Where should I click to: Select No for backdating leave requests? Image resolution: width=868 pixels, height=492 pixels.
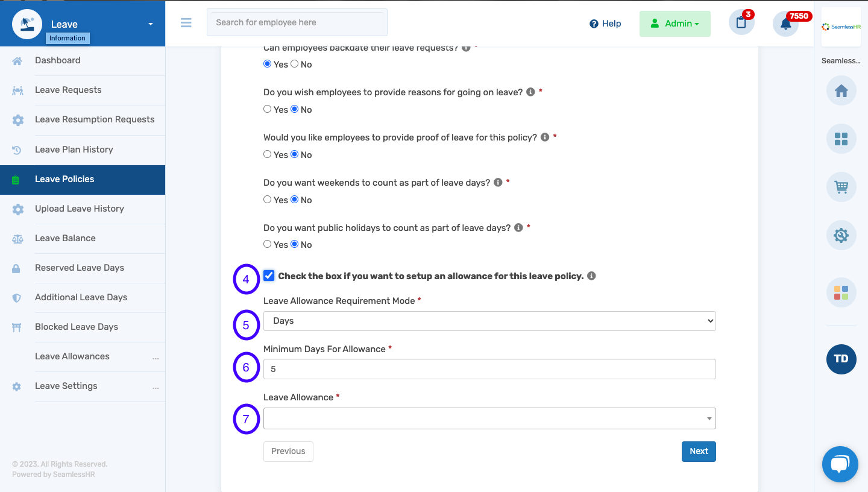(x=295, y=64)
